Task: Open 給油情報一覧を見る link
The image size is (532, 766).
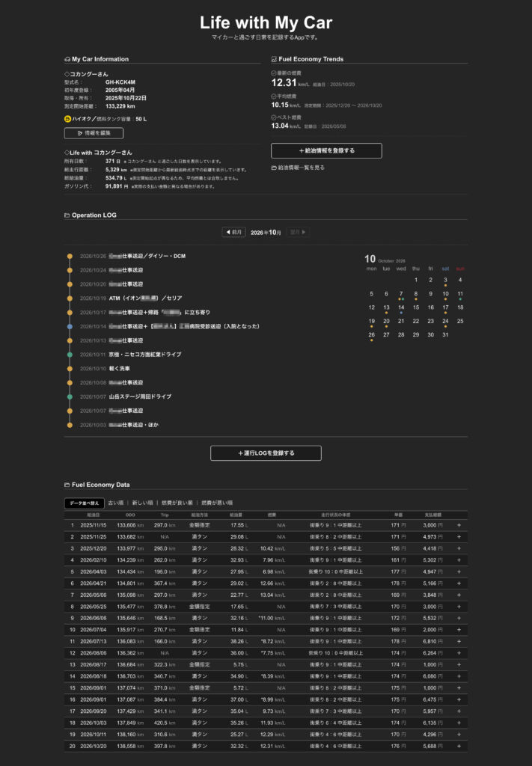Action: pyautogui.click(x=298, y=168)
